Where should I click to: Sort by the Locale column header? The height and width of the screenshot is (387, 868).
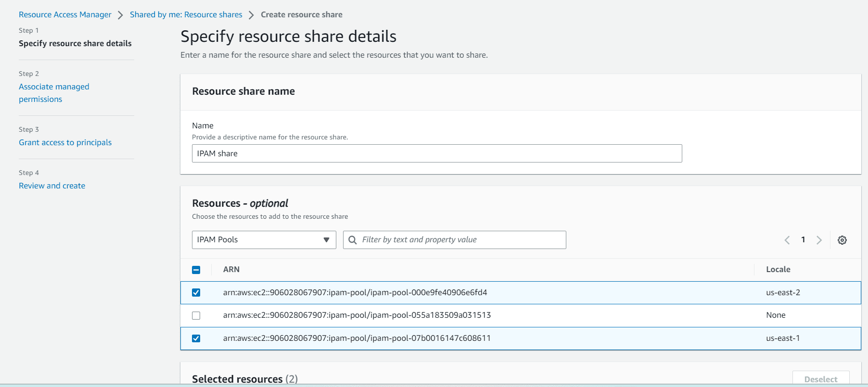778,269
